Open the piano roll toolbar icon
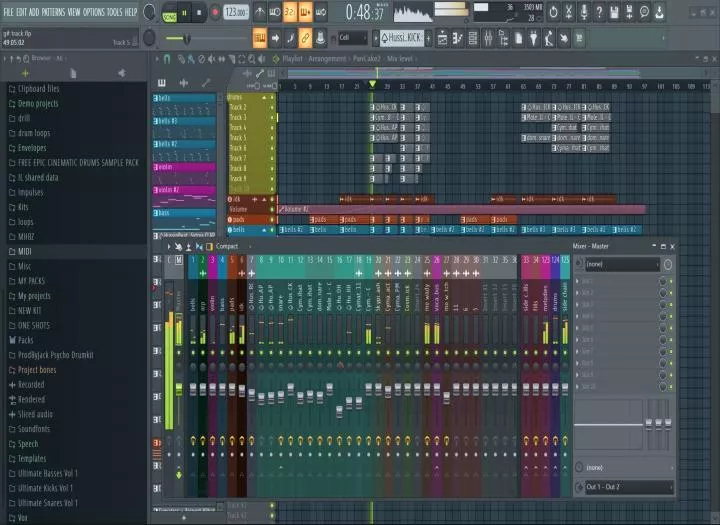The image size is (720, 525). (457, 38)
